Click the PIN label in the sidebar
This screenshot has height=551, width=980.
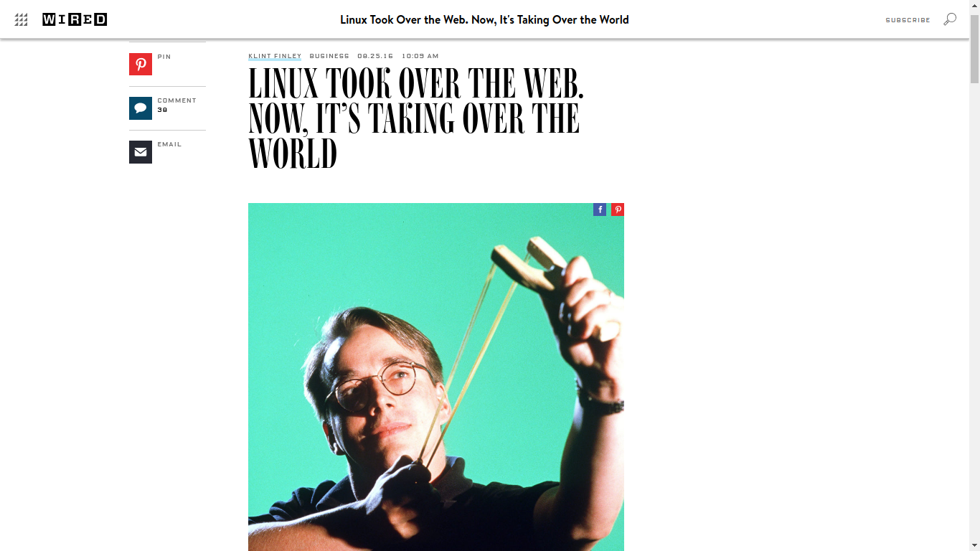coord(164,57)
